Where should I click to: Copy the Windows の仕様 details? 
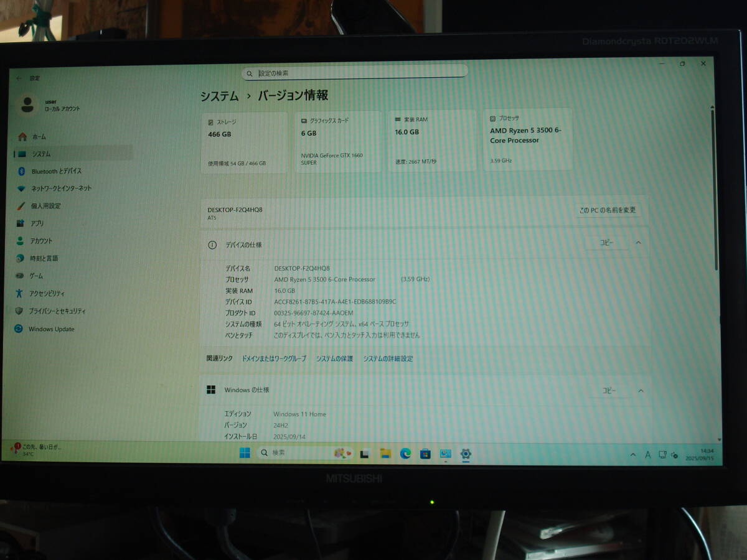(x=609, y=391)
